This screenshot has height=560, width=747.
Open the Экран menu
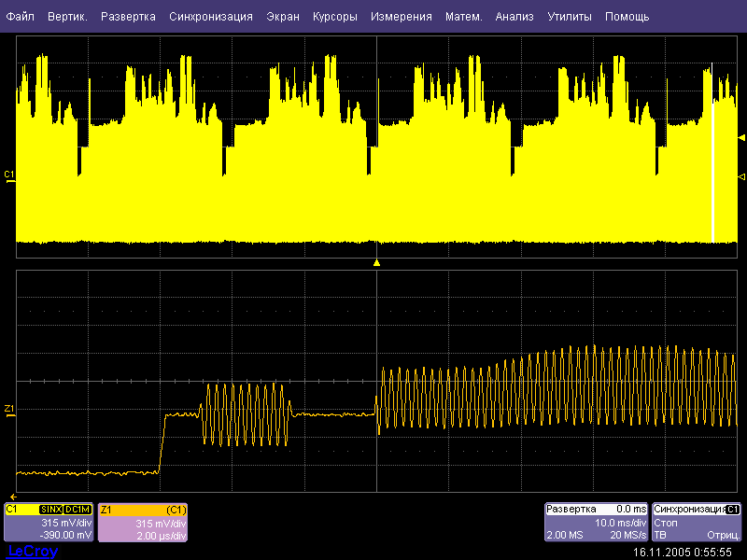(x=283, y=17)
